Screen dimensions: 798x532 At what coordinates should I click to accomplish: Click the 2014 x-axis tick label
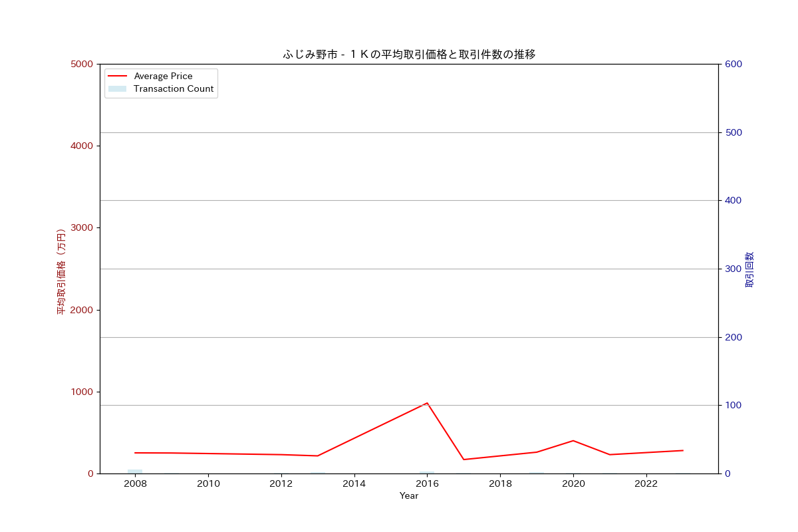pyautogui.click(x=354, y=483)
